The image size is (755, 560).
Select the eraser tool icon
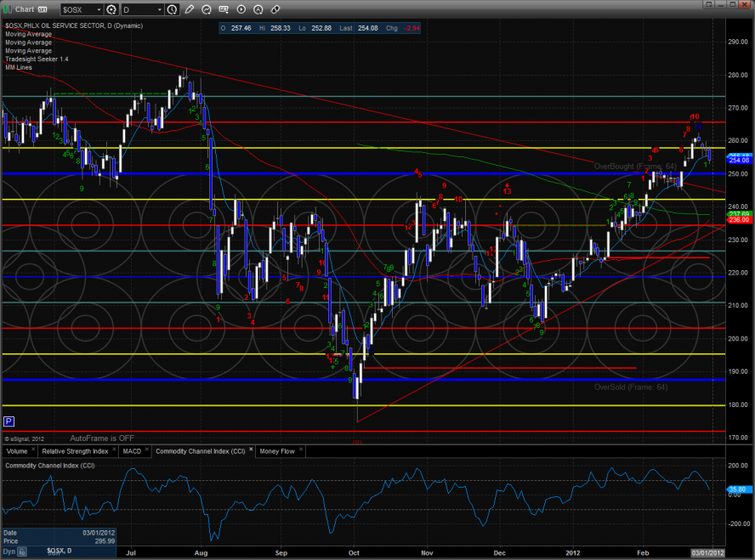pos(275,9)
